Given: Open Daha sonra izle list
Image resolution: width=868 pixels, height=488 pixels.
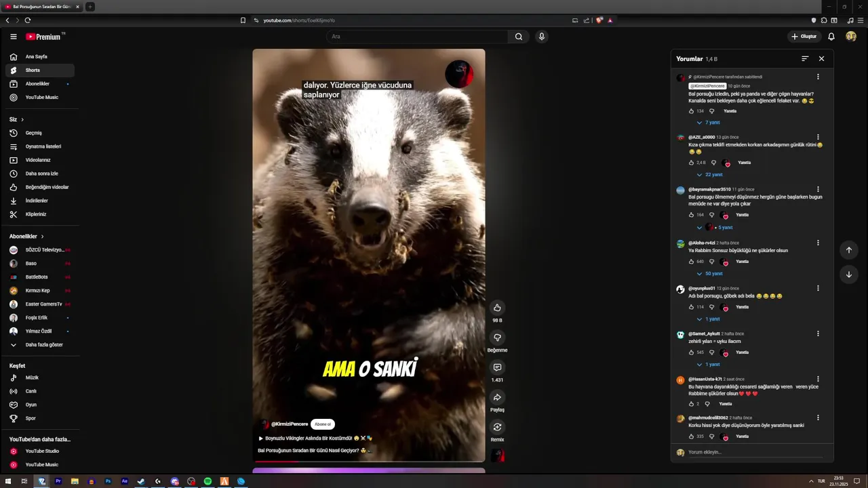Looking at the screenshot, I should tap(40, 174).
